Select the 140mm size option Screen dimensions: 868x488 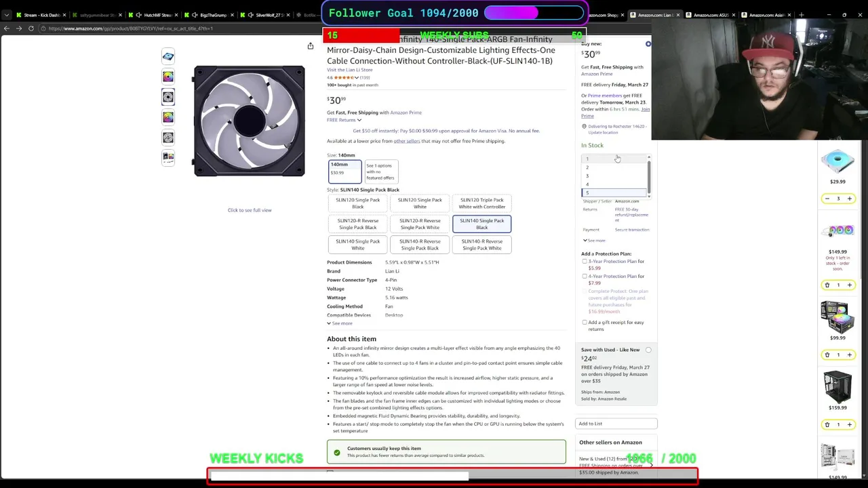(344, 171)
